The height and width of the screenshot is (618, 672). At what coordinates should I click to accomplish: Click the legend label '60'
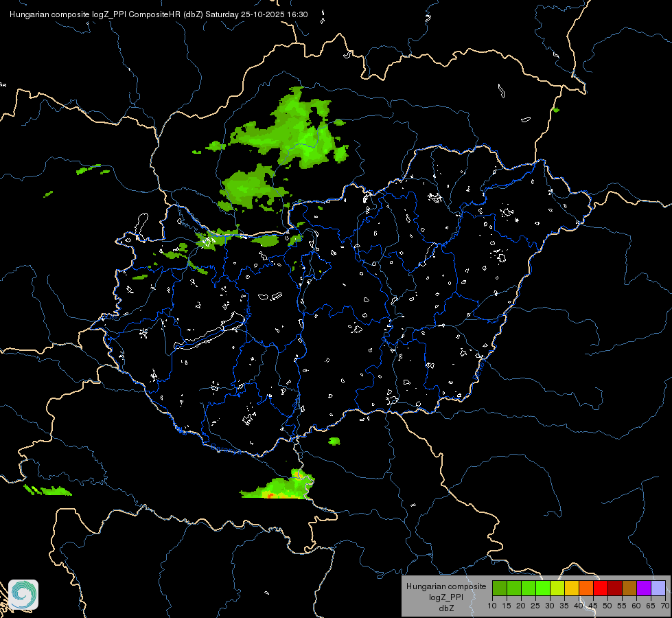coord(636,606)
